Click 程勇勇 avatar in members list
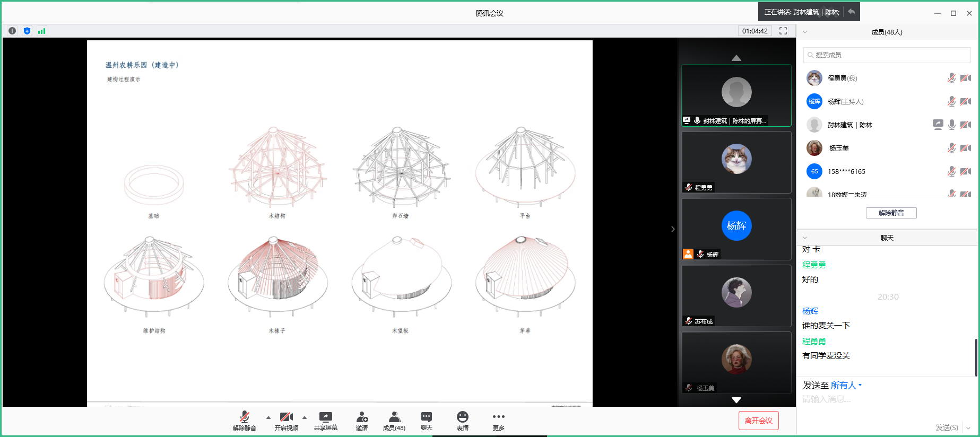 tap(814, 78)
